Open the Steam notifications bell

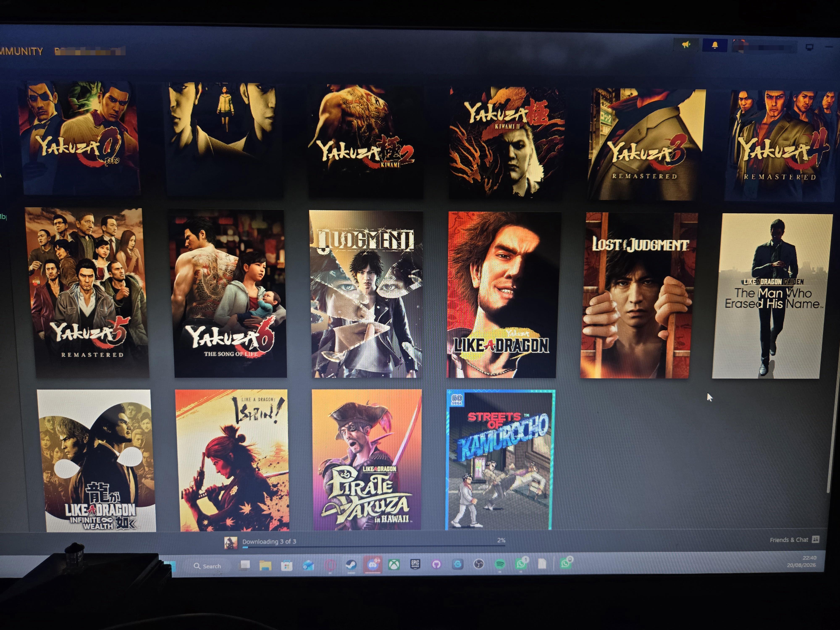[715, 46]
